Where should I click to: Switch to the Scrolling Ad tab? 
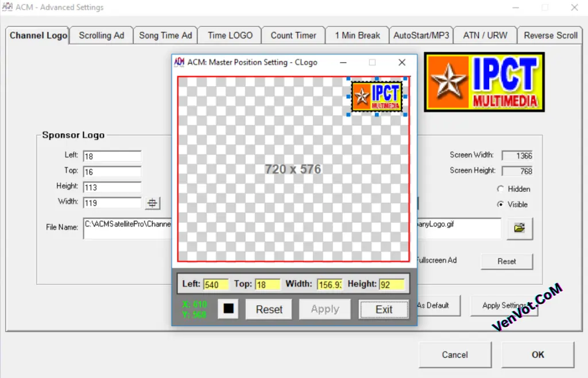[x=101, y=35]
